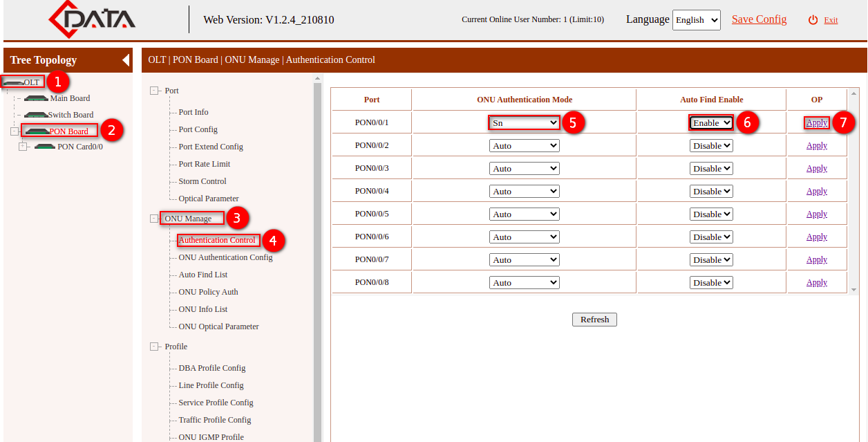The image size is (868, 442).
Task: Select DBA Profile Config from the menu
Action: pos(212,367)
